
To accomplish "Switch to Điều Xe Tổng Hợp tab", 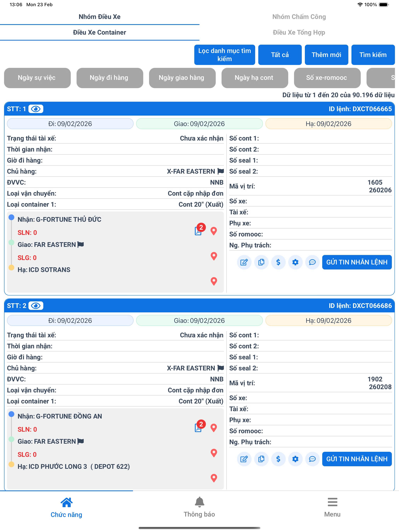I will coord(299,32).
